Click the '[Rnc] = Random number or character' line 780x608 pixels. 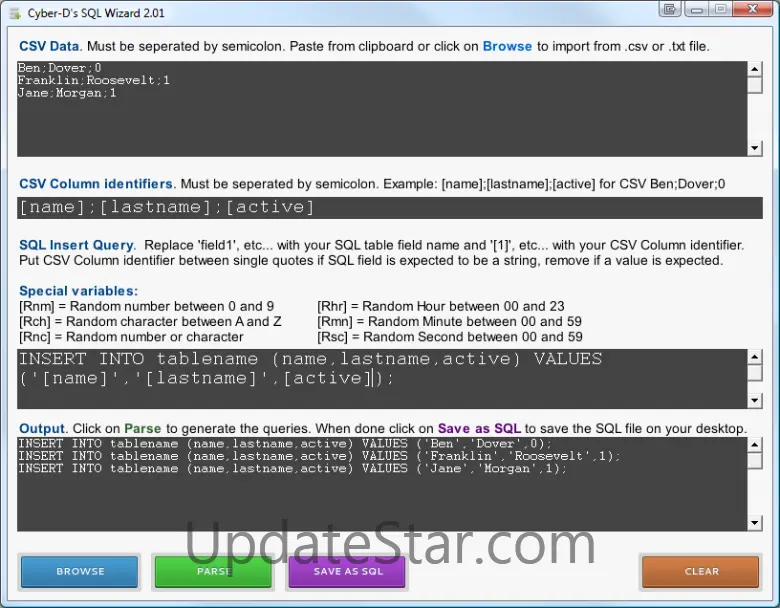coord(131,337)
